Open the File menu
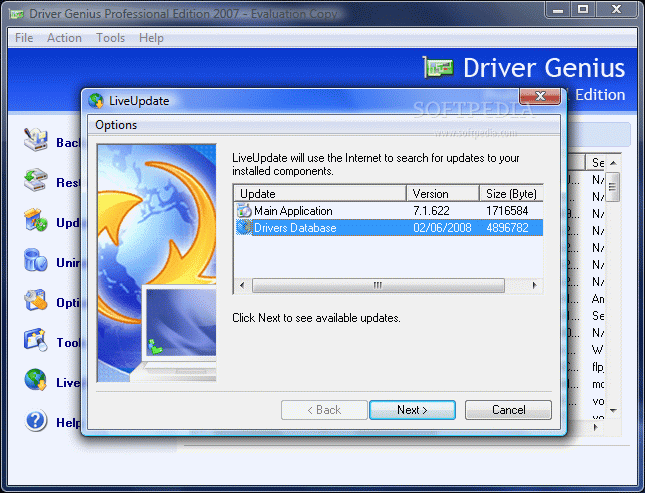The height and width of the screenshot is (493, 645). [24, 38]
